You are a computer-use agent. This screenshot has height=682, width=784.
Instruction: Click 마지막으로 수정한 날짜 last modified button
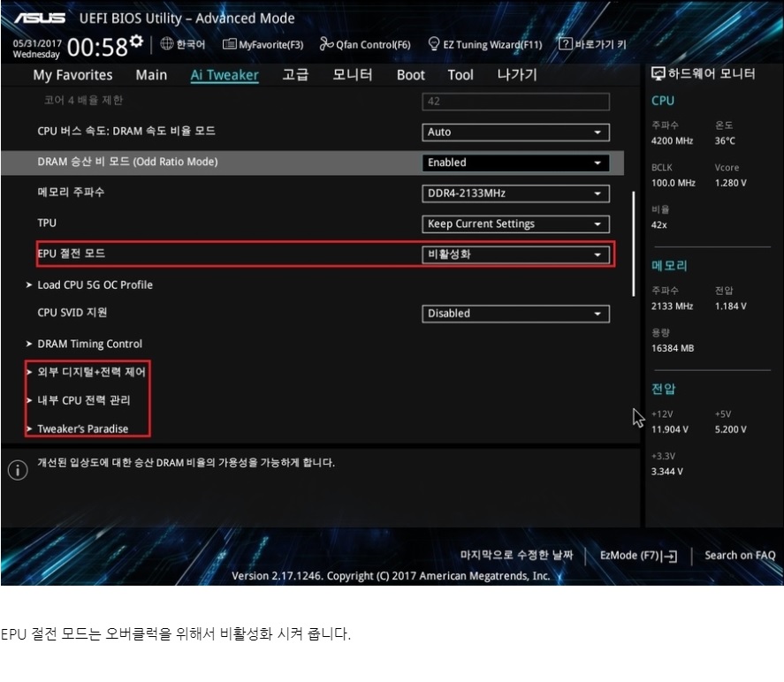516,555
